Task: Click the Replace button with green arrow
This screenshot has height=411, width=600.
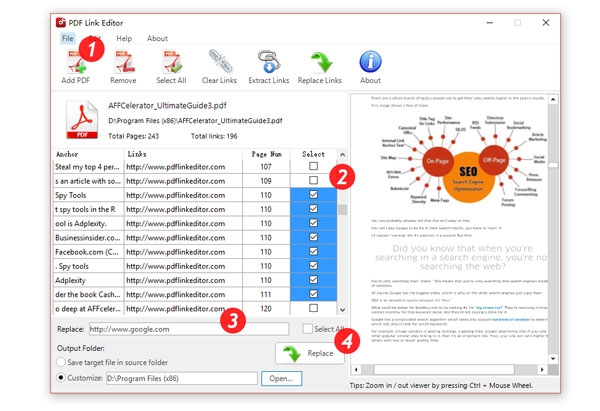Action: (309, 353)
